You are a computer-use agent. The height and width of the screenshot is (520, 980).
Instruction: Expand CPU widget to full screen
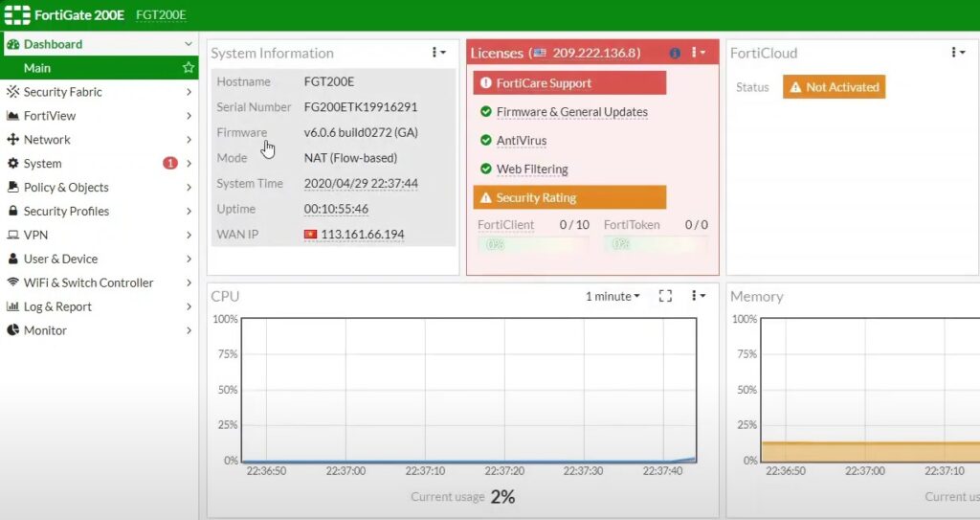point(666,297)
